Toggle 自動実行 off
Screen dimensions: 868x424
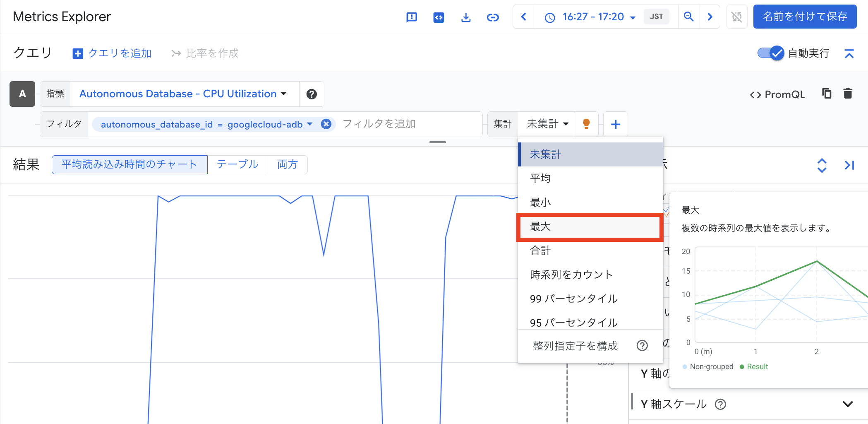click(770, 53)
